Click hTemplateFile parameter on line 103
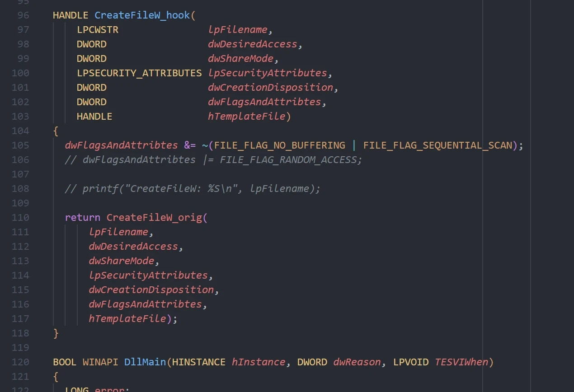This screenshot has width=574, height=392. (247, 117)
